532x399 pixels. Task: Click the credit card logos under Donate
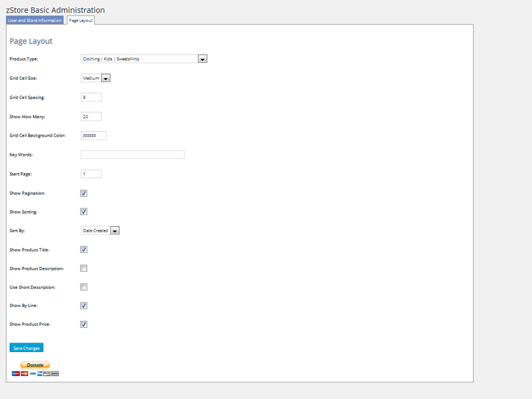tap(35, 374)
